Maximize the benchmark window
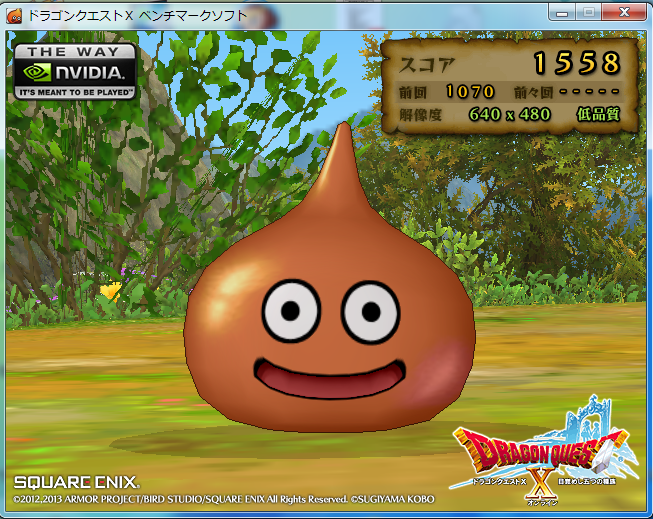Image resolution: width=653 pixels, height=519 pixels. (588, 12)
